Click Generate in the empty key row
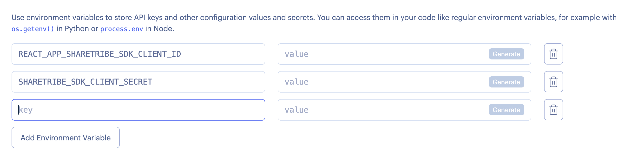Viewport: 644px width, 159px height. (506, 110)
